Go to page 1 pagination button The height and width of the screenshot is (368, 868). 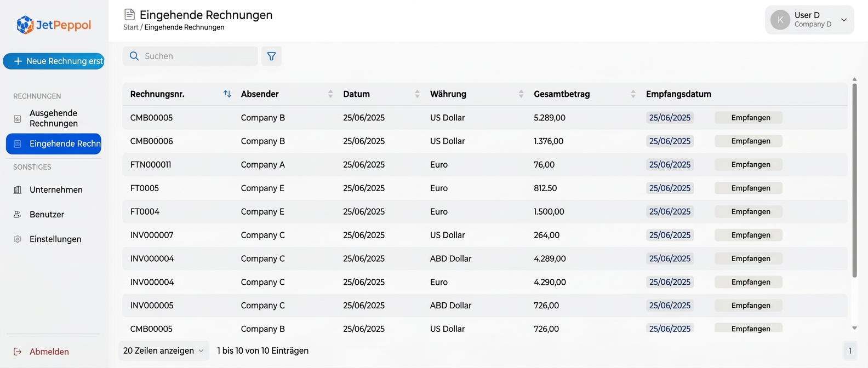[x=850, y=350]
